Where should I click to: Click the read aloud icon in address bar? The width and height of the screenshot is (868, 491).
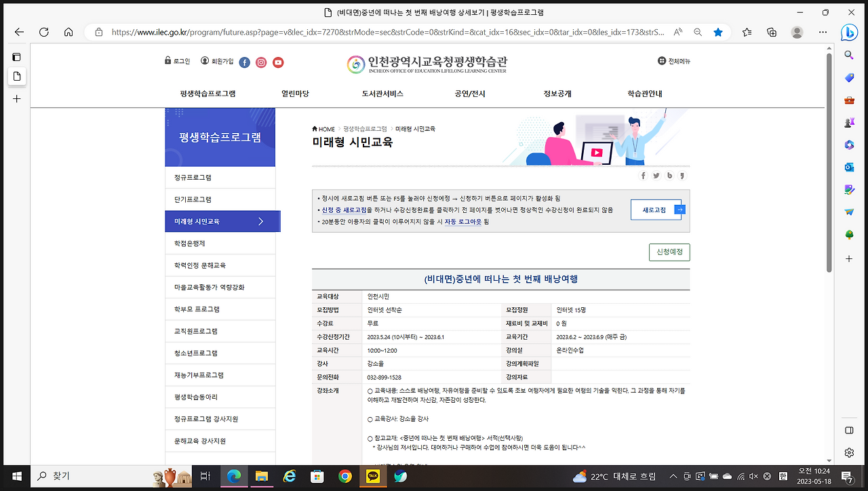[678, 32]
